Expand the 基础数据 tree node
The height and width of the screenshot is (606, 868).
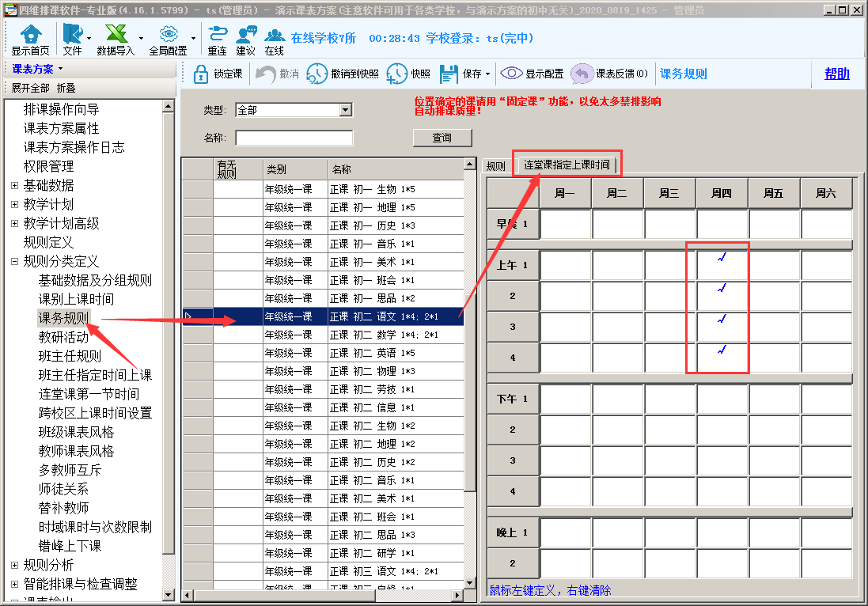coord(14,185)
